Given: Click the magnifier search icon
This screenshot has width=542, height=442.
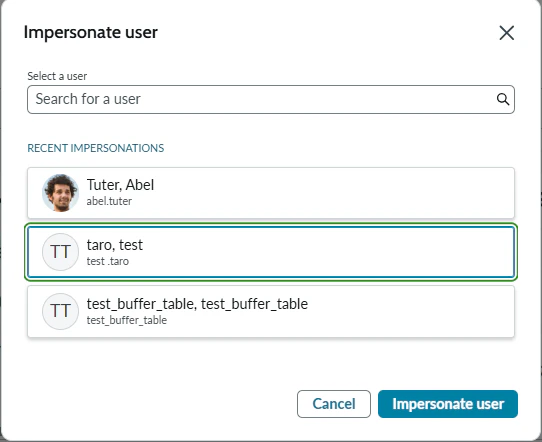Looking at the screenshot, I should [503, 99].
